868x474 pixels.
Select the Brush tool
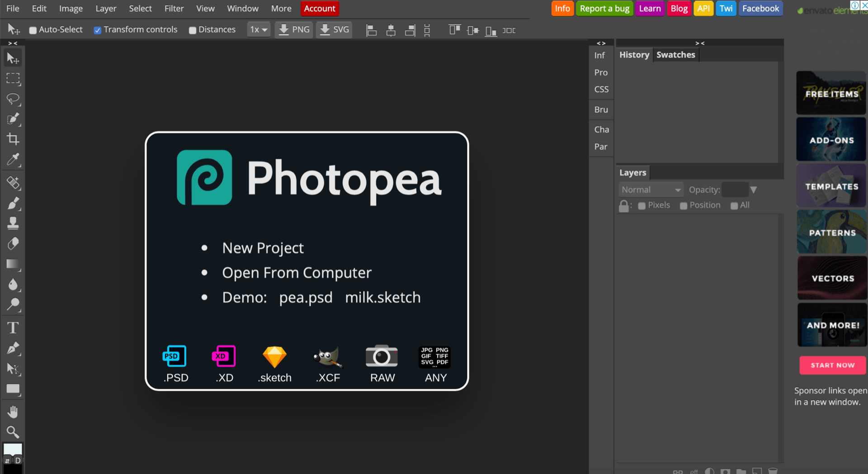[x=13, y=203]
